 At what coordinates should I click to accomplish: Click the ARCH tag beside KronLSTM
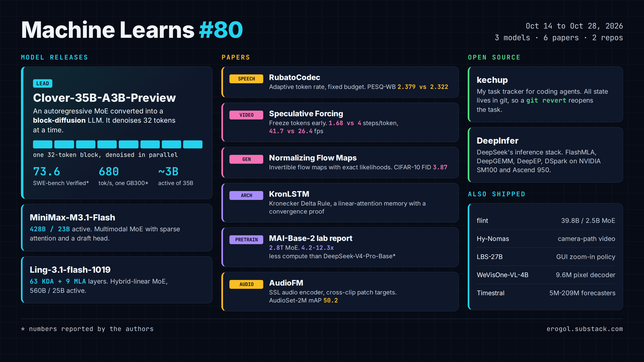pos(246,195)
